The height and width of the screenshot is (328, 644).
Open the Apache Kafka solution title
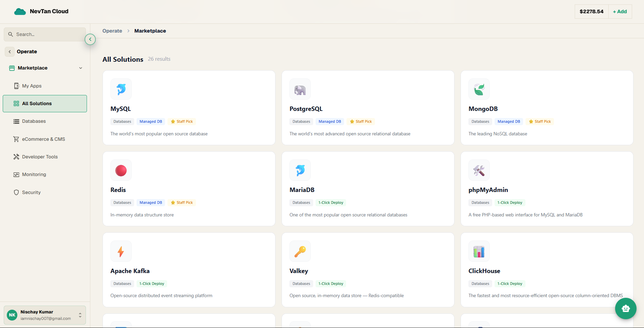tap(130, 271)
